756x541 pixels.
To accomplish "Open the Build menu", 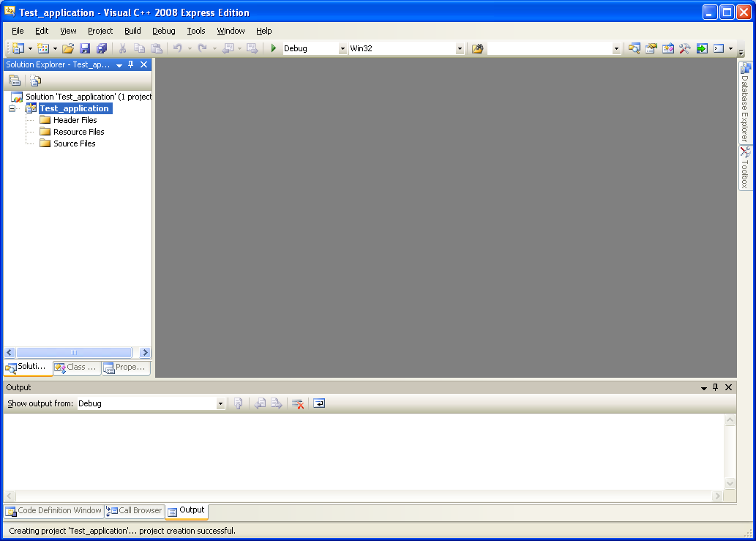I will point(132,31).
